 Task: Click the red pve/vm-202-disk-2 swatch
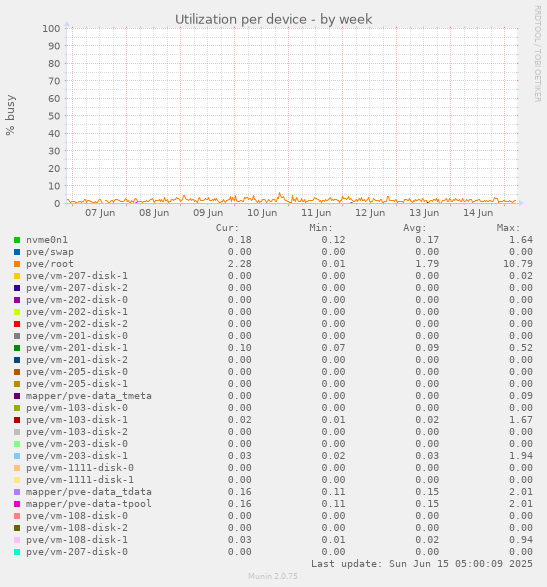point(17,324)
